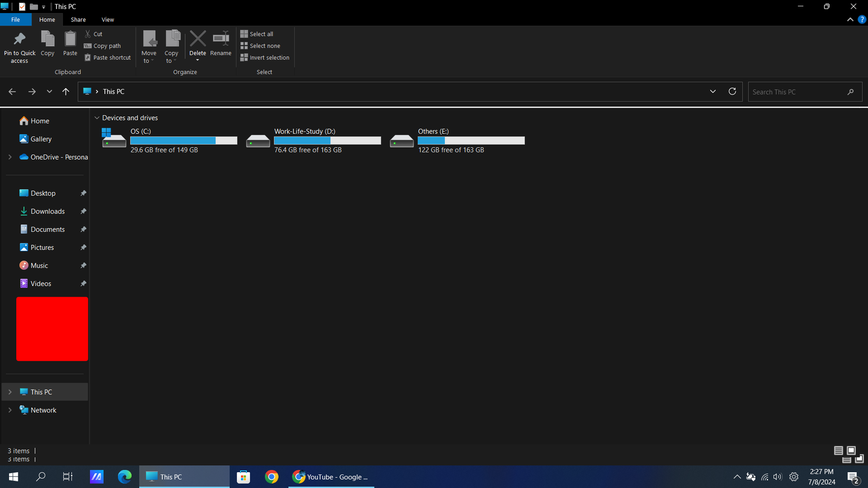The image size is (868, 488).
Task: Switch to large thumbnails view from status bar
Action: [852, 451]
